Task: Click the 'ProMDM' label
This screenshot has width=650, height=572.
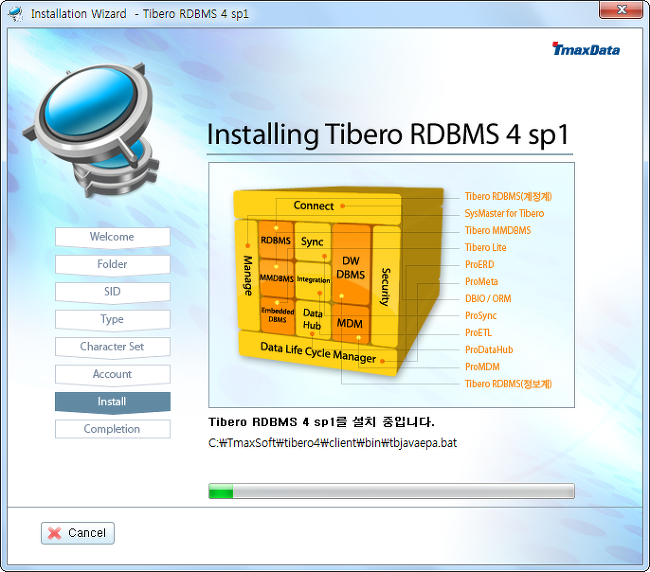Action: coord(482,366)
